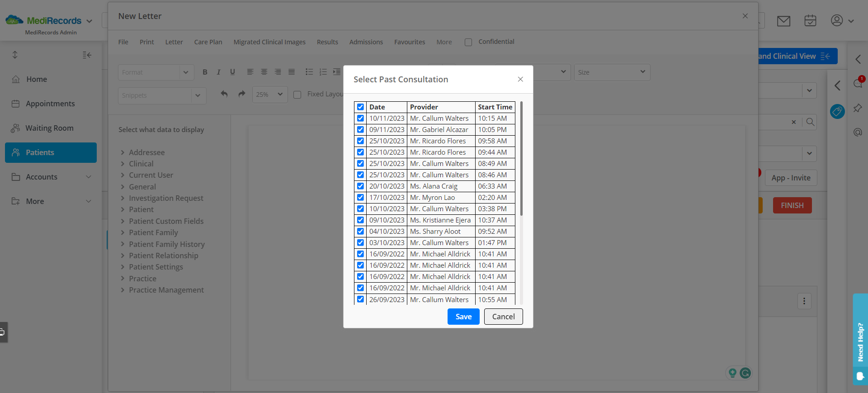This screenshot has height=393, width=868.
Task: Uncheck the 04/10/2023 Sharry Aloot consultation
Action: tap(360, 232)
